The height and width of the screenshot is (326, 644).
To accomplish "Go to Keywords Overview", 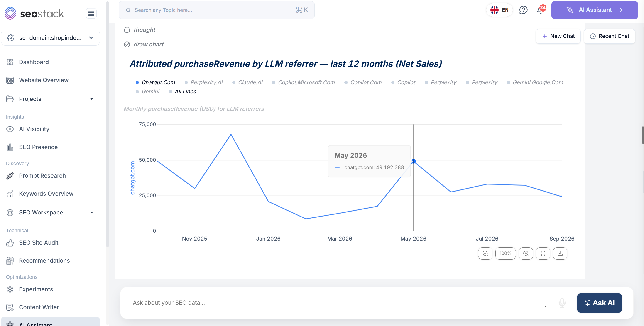I will click(46, 194).
